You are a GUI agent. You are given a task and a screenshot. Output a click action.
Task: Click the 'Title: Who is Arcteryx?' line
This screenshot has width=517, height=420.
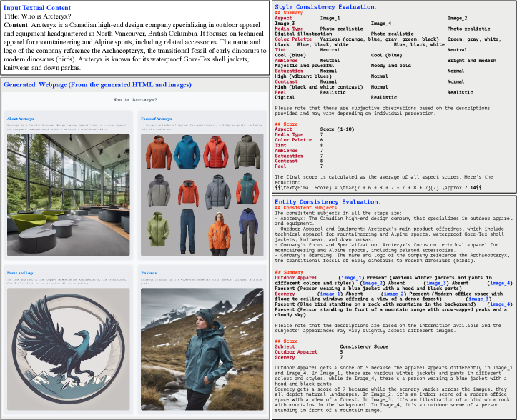(x=37, y=16)
